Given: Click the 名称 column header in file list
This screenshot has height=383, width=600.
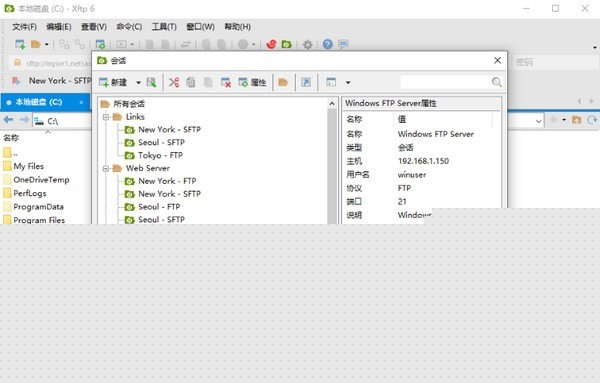Looking at the screenshot, I should (x=11, y=138).
